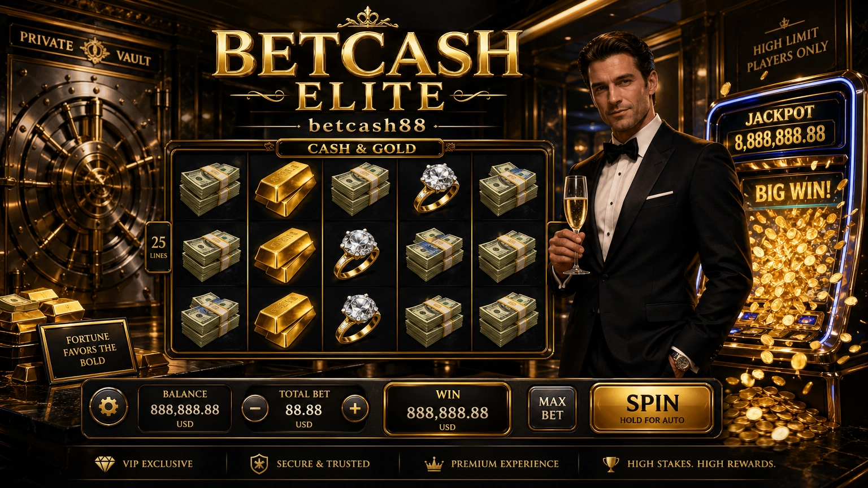This screenshot has width=868, height=488.
Task: Click the 25 LINES indicator
Action: click(159, 247)
